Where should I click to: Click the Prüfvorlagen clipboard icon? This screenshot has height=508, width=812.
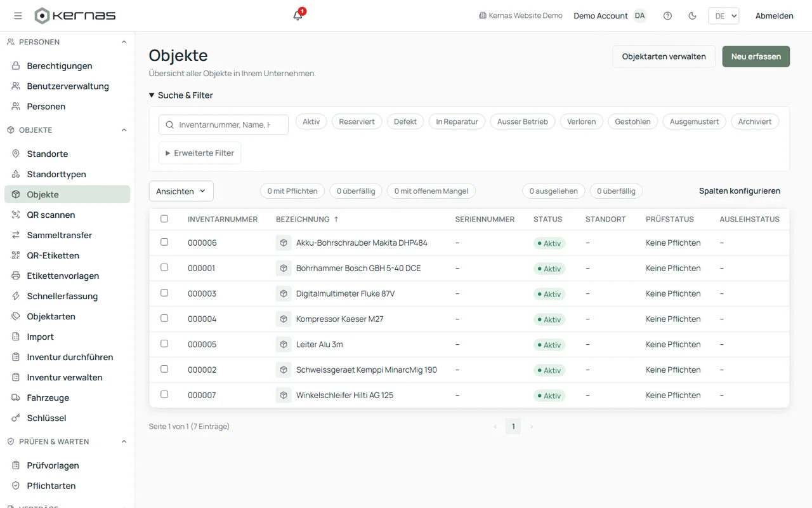pos(16,466)
